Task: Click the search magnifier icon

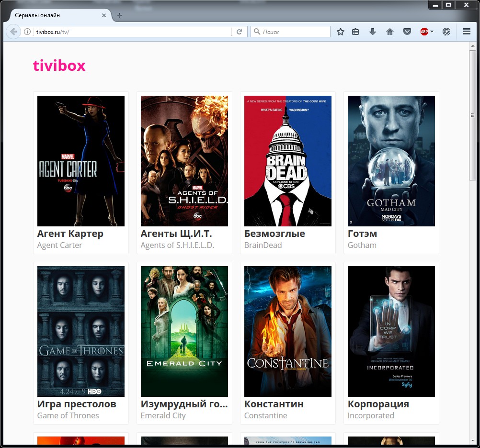Action: tap(257, 32)
